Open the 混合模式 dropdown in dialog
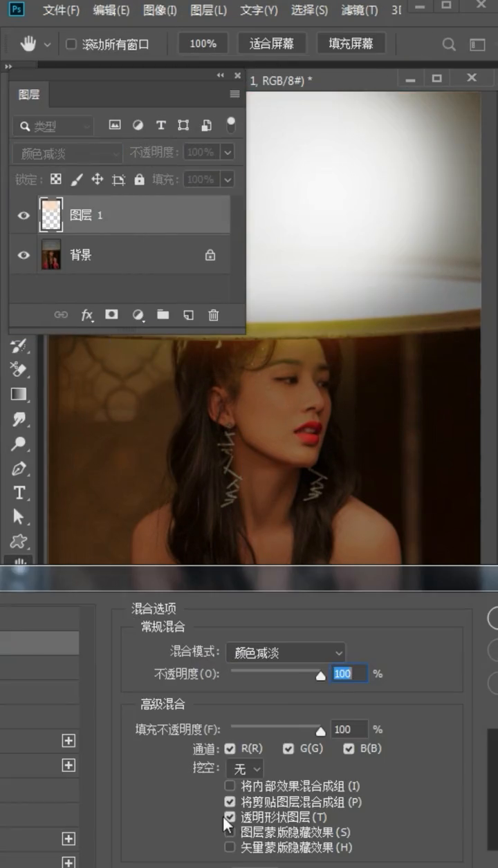The height and width of the screenshot is (868, 498). [286, 652]
